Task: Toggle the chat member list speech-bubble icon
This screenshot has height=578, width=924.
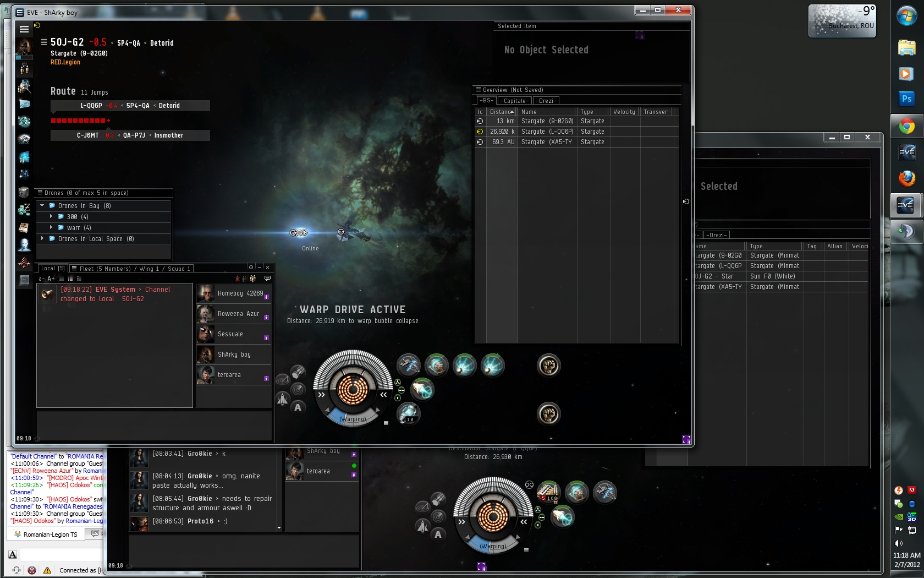Action: (267, 279)
